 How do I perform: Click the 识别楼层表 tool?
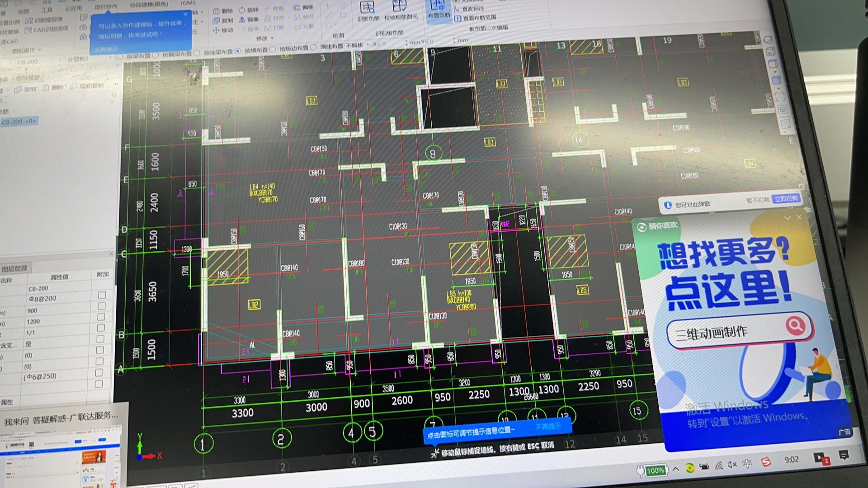44,20
